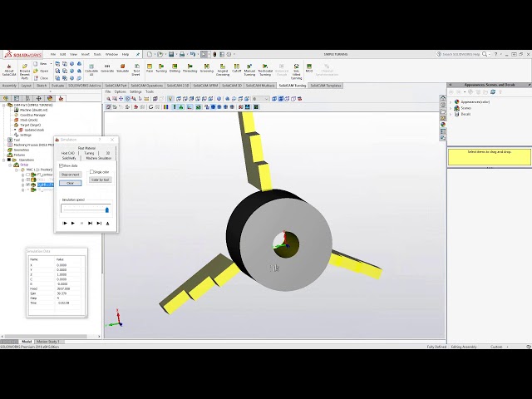Click Generate (GCode) ribbon icon

(x=107, y=68)
